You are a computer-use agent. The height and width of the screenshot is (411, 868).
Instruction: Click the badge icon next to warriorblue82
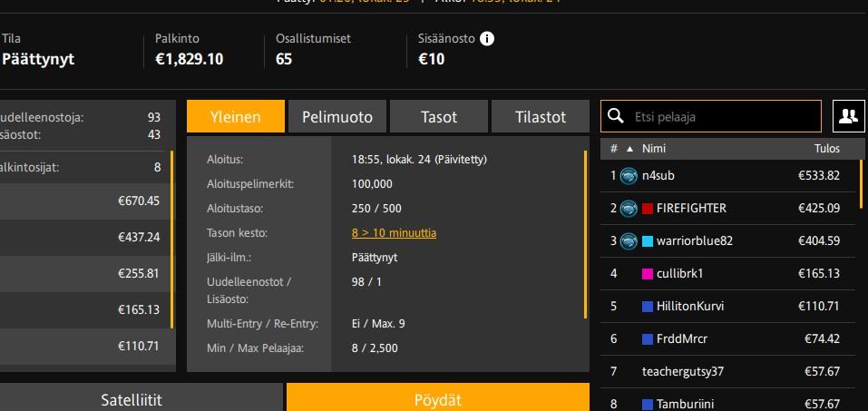click(x=629, y=241)
